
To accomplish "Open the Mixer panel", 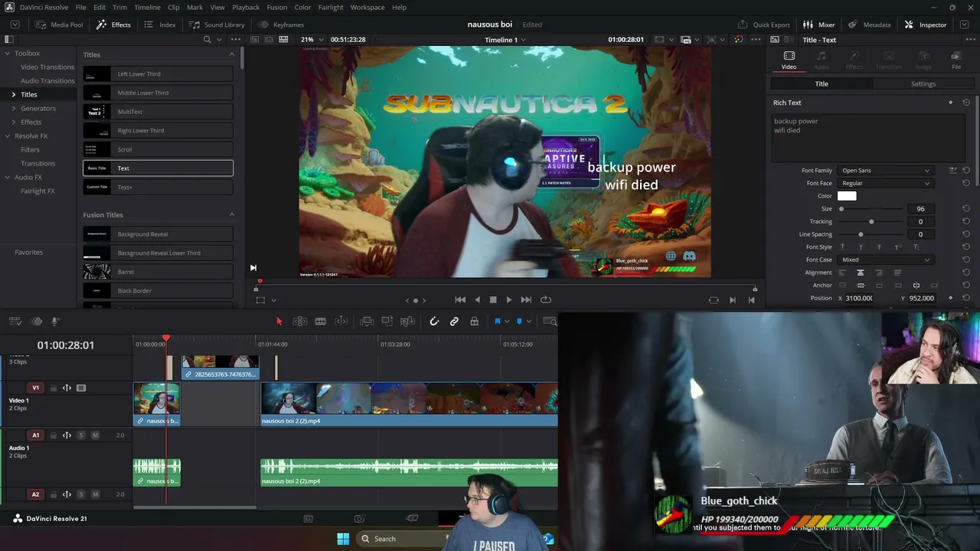I will pos(819,24).
